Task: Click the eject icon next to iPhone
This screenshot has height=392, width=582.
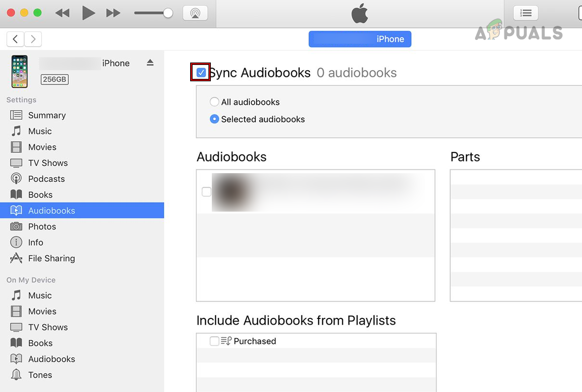Action: 150,62
